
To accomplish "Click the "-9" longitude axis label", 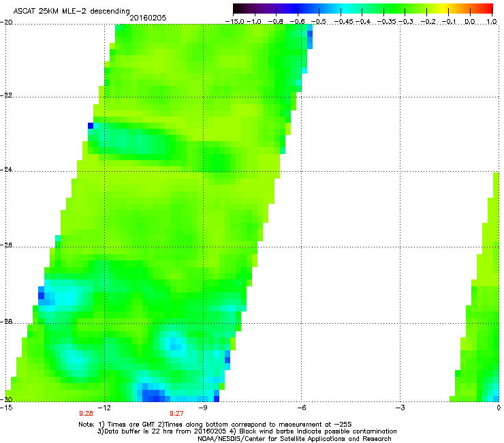I will pyautogui.click(x=203, y=408).
